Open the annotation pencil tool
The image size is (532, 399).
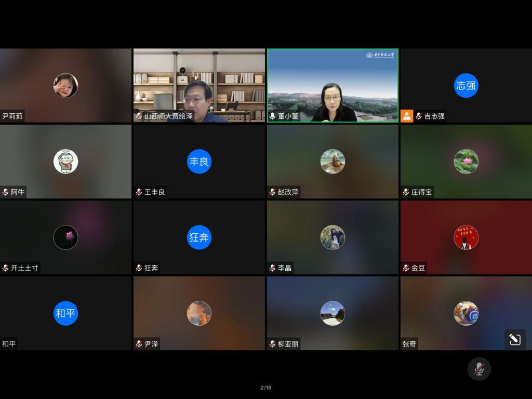coord(515,340)
